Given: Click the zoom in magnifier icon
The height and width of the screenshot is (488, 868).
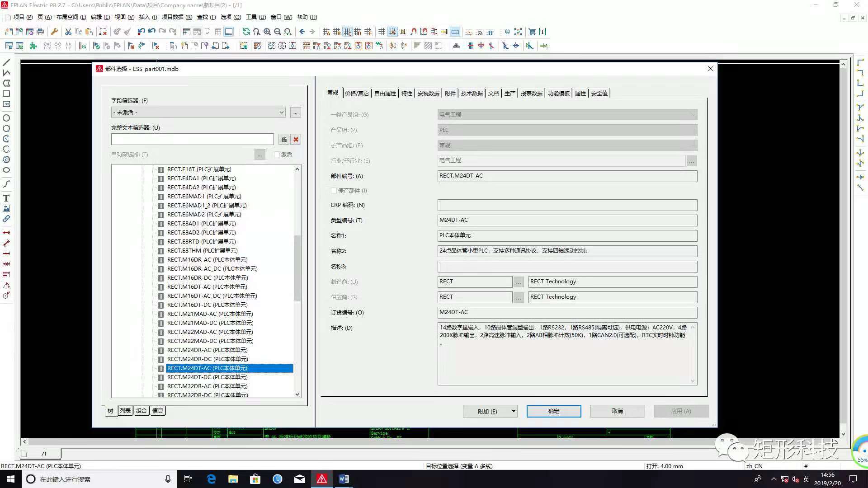Looking at the screenshot, I should (267, 32).
